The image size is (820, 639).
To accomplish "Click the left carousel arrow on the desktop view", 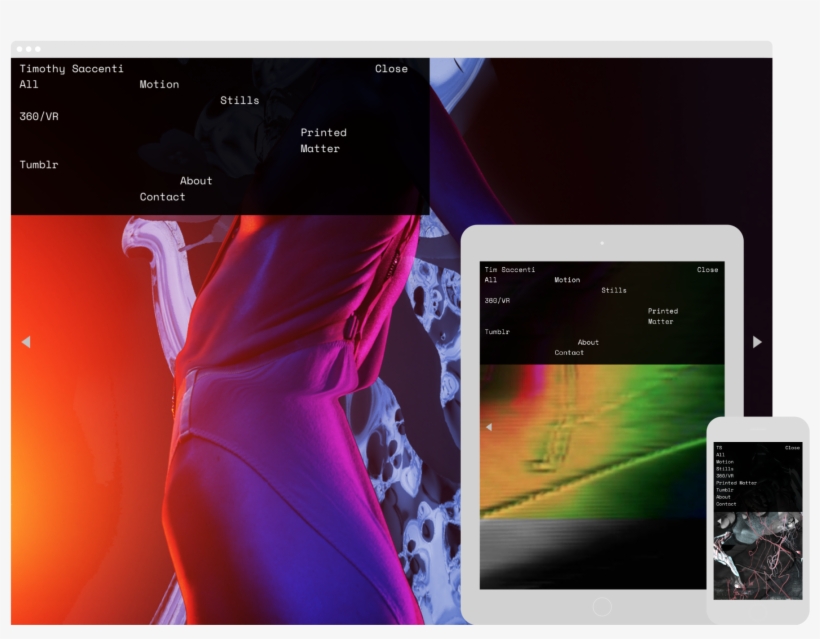I will tap(27, 341).
